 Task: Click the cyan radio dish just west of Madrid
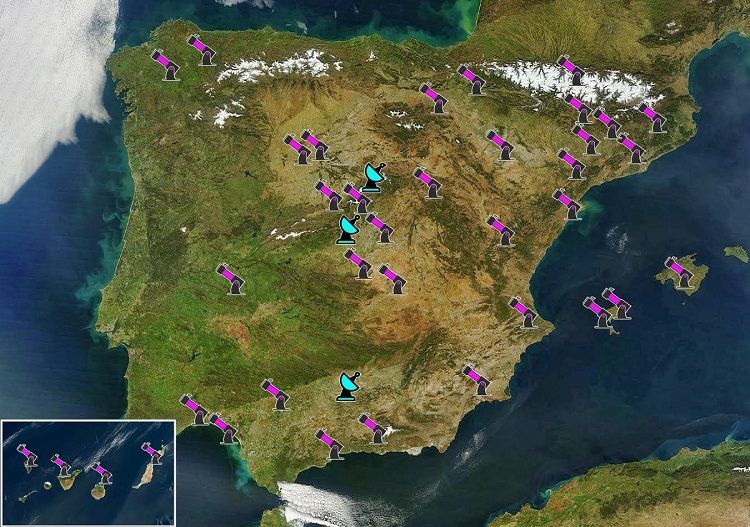348,230
